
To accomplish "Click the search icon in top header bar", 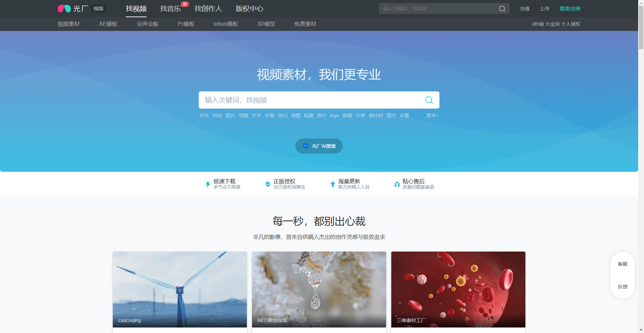I will pos(502,9).
